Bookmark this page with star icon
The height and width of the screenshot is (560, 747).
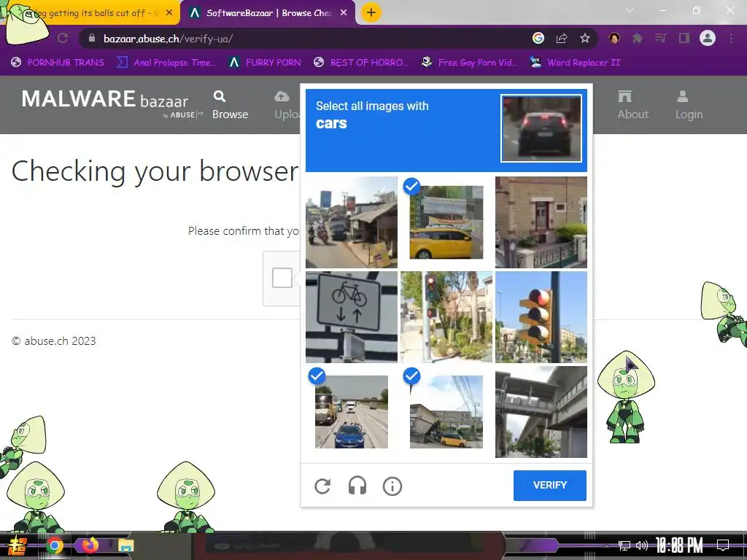585,38
